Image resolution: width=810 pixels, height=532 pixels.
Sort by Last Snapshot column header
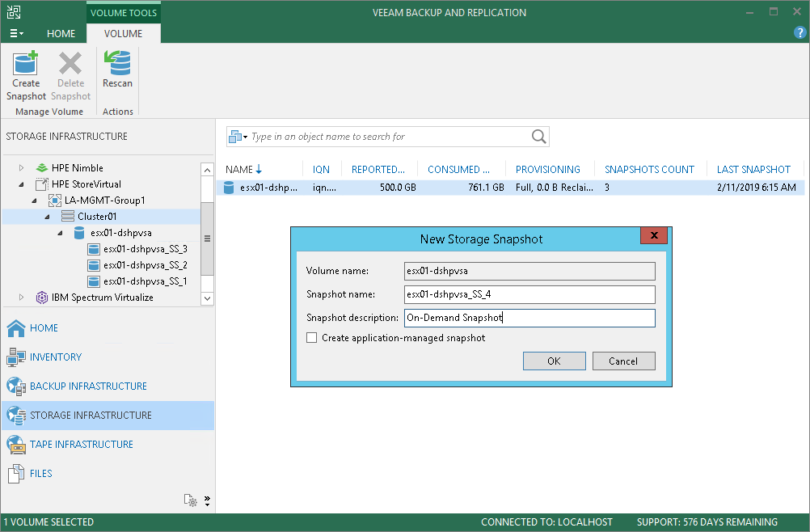tap(753, 170)
